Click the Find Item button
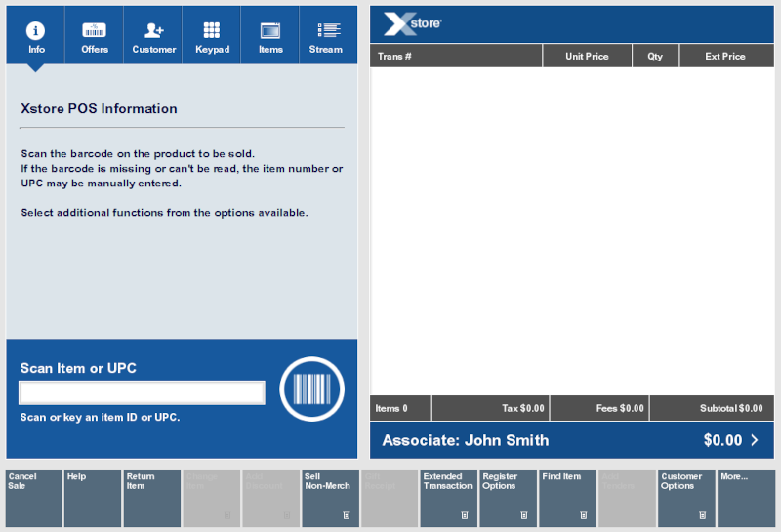 click(x=567, y=498)
